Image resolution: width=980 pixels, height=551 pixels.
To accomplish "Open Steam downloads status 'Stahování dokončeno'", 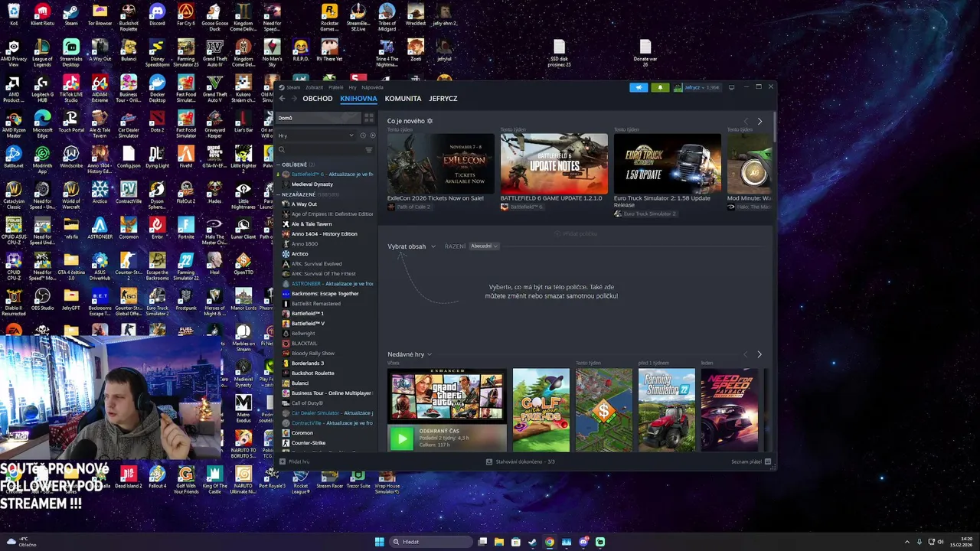I will [521, 461].
